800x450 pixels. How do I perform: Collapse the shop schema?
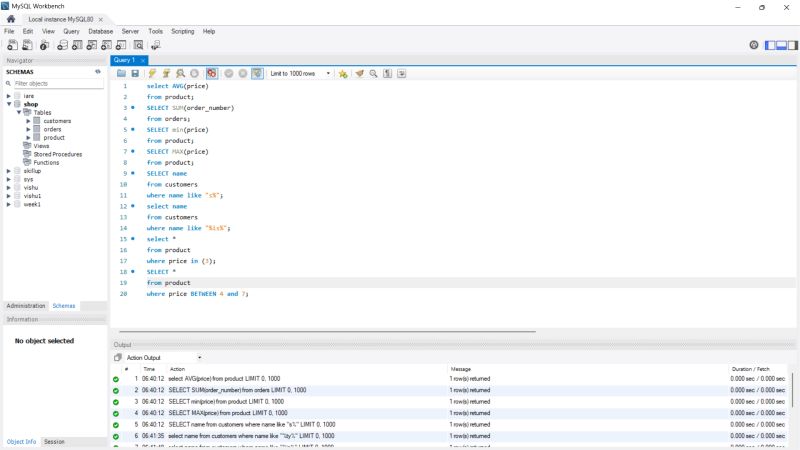tap(9, 104)
